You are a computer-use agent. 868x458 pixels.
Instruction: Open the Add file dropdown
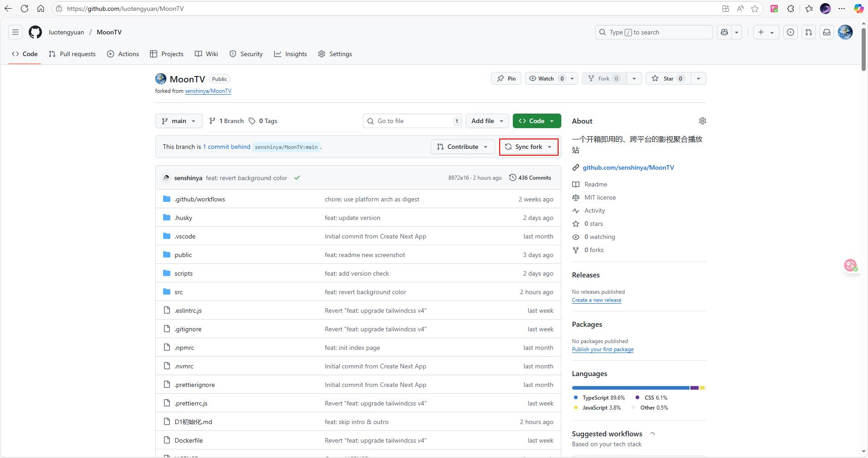[x=487, y=121]
